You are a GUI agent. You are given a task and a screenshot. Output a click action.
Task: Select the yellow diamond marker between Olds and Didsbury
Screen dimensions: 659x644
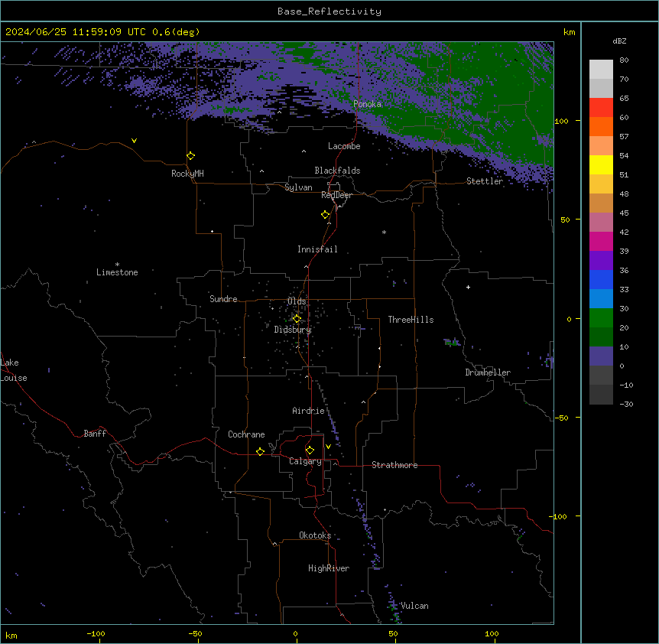point(297,319)
